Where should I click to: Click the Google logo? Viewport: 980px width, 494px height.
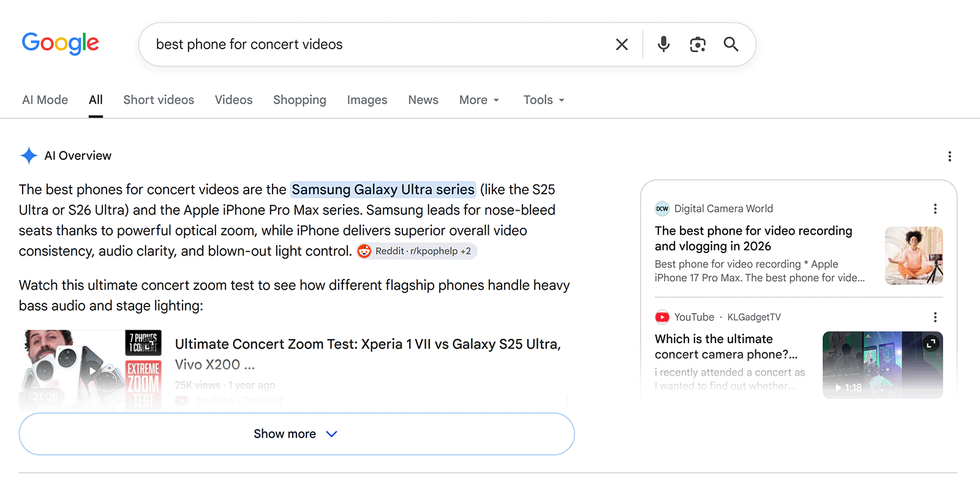(x=60, y=43)
